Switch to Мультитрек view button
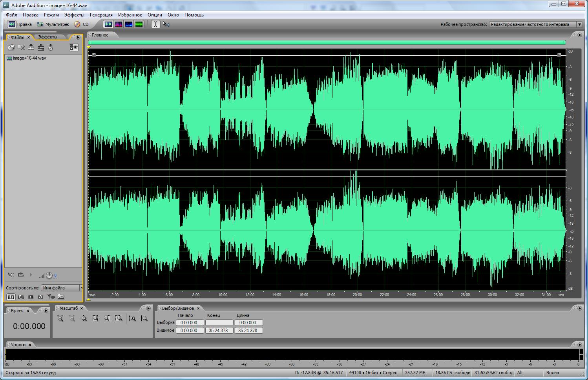The width and height of the screenshot is (588, 380). click(x=53, y=24)
